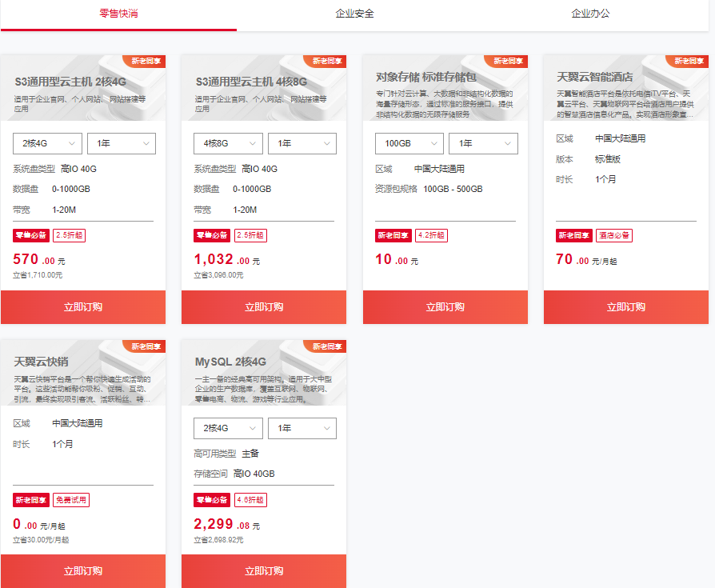Viewport: 715px width, 588px height.
Task: Click 立即订购 under 对象存储 标准存储包
Action: tap(445, 307)
